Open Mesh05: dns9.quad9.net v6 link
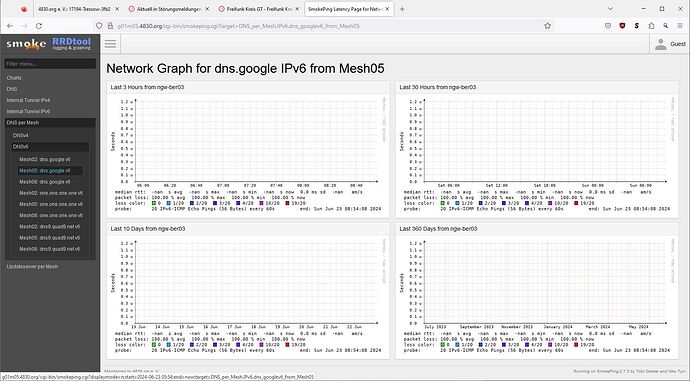This screenshot has width=690, height=381. [49, 238]
